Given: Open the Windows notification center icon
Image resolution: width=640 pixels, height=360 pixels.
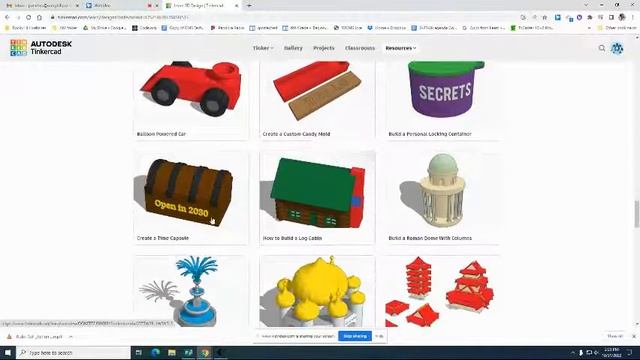Looking at the screenshot, I should click(x=630, y=353).
